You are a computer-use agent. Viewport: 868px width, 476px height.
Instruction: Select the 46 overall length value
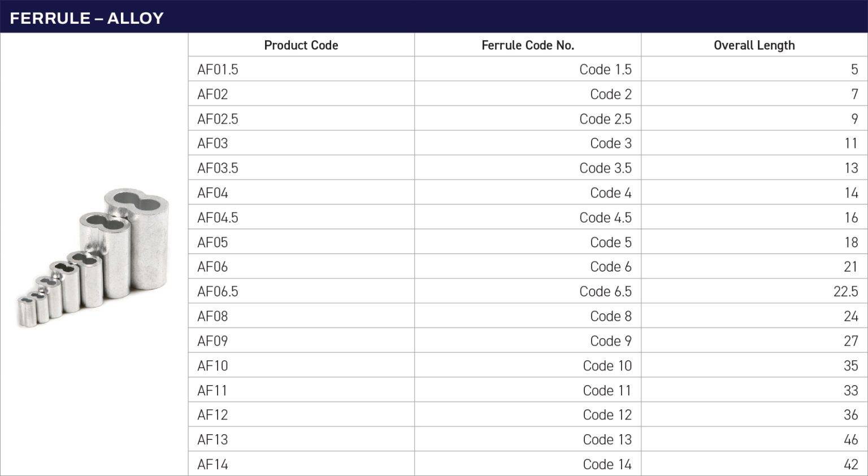pyautogui.click(x=850, y=439)
